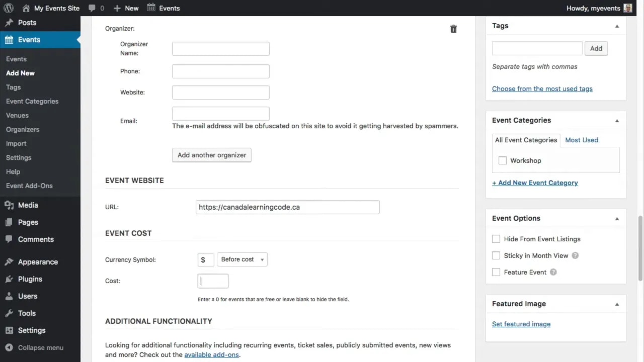Open the Events list submenu item
The width and height of the screenshot is (644, 362).
pos(16,59)
